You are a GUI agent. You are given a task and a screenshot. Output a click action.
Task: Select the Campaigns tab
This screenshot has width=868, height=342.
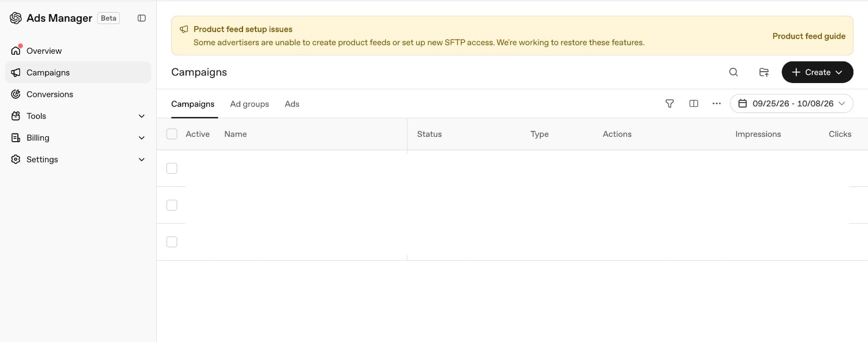(193, 104)
